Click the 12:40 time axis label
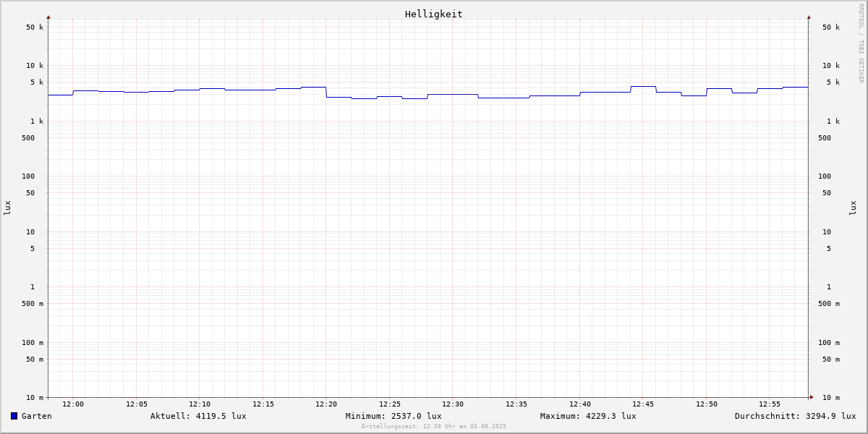 pos(580,404)
